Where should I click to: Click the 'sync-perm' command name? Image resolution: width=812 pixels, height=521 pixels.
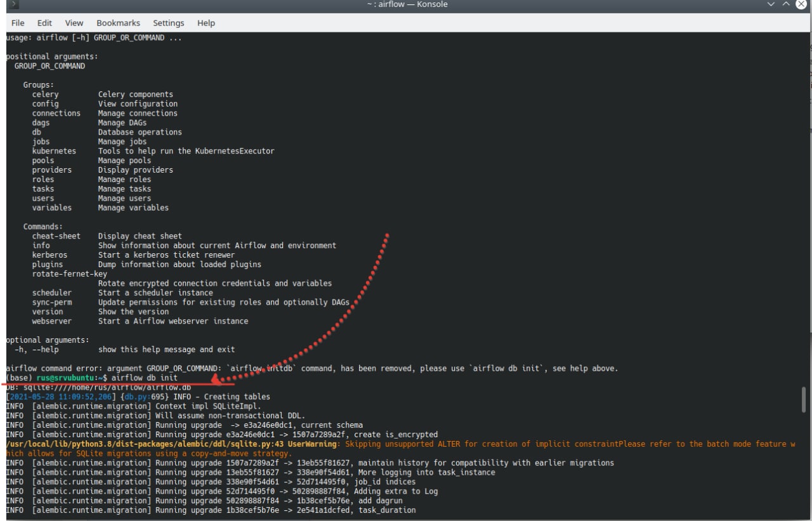52,302
